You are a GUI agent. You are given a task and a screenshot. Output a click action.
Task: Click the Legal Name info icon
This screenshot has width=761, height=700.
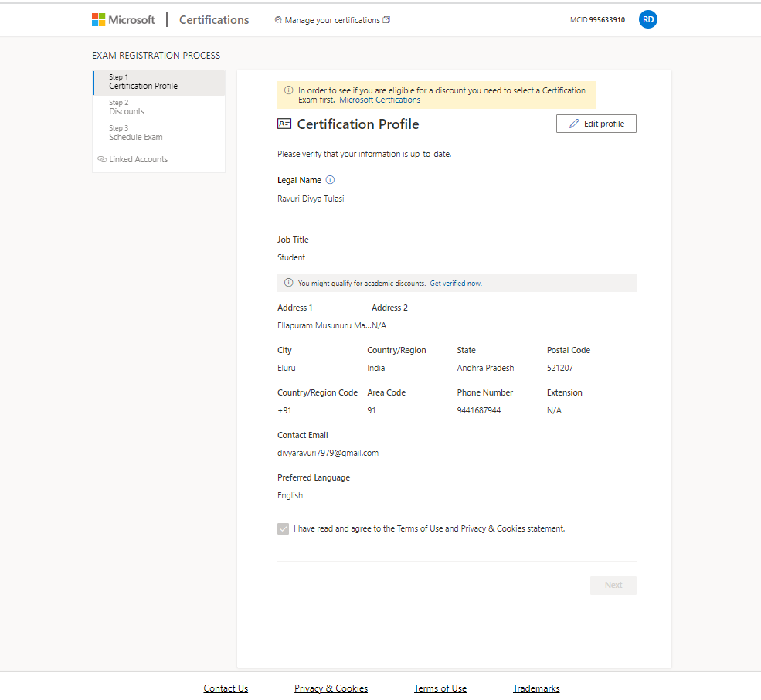330,179
